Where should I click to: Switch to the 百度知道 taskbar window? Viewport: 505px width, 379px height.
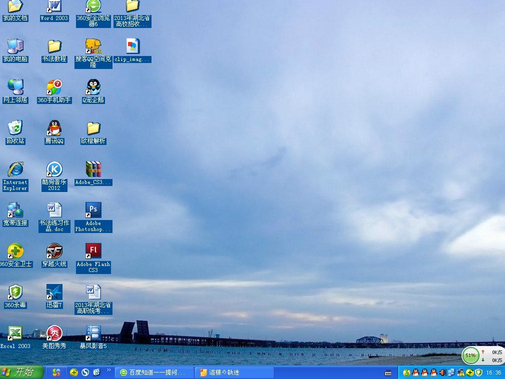[x=154, y=372]
